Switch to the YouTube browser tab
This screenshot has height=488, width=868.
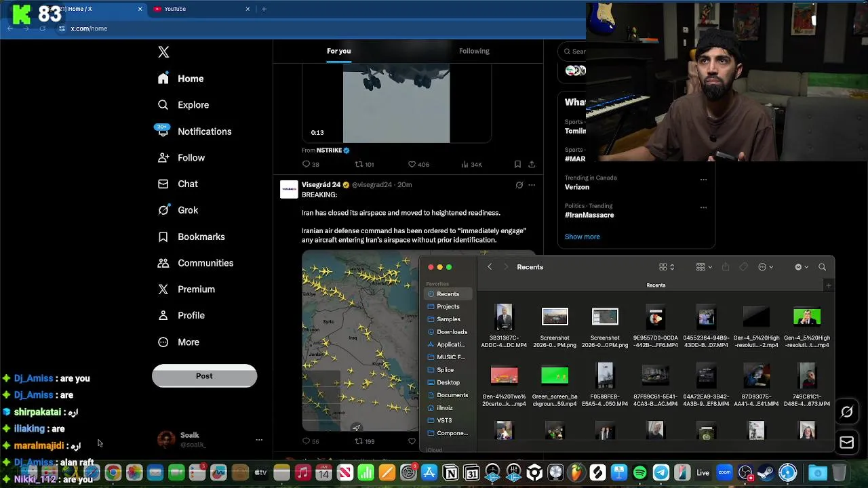(x=200, y=9)
